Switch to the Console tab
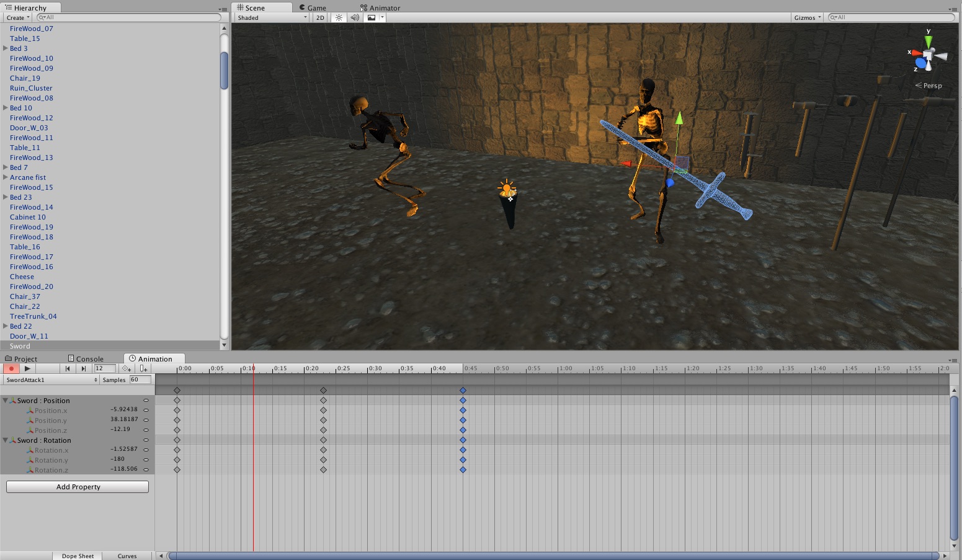The height and width of the screenshot is (560, 962). (x=86, y=358)
